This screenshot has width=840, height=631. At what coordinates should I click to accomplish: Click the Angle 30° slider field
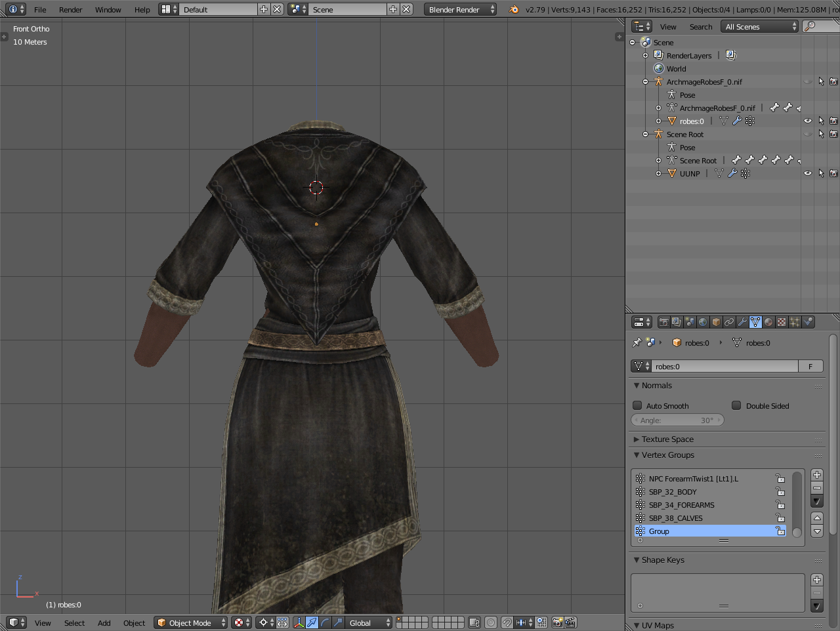click(677, 420)
